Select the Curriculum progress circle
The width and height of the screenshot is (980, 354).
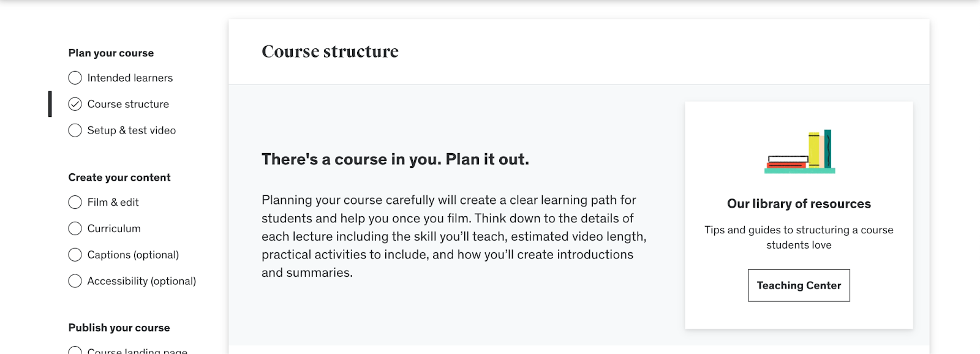[x=75, y=228]
